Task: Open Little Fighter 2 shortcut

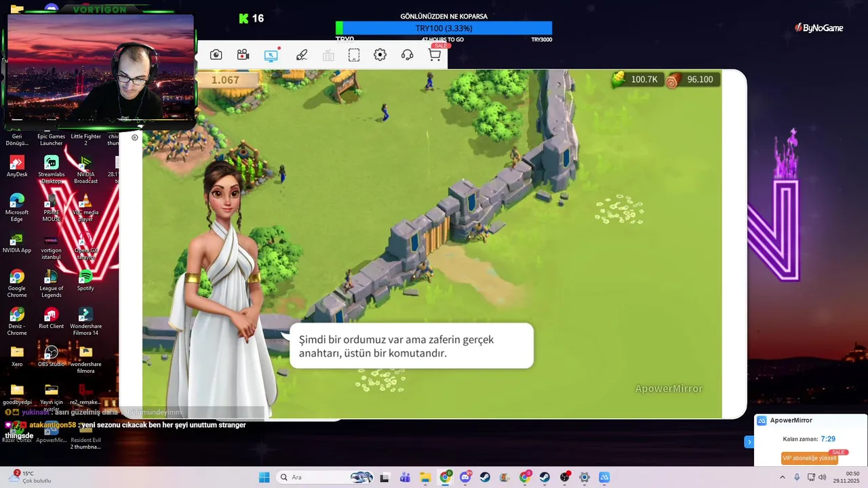Action: point(85,139)
